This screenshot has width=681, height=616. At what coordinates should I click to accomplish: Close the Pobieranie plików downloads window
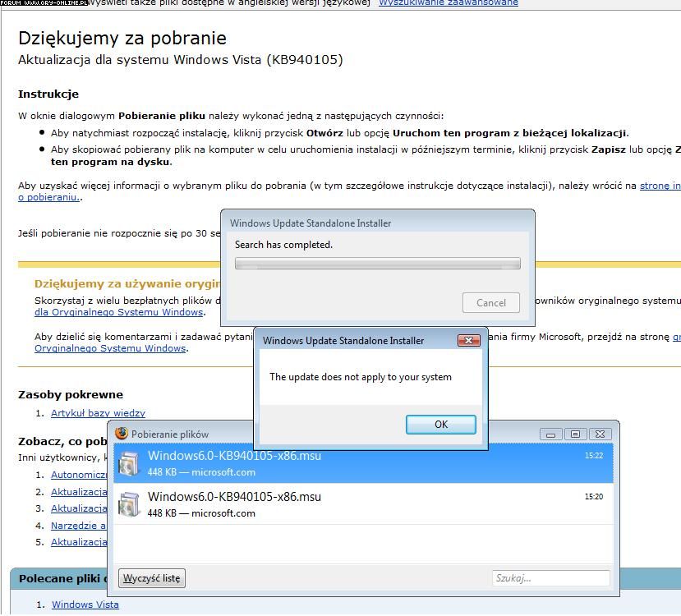coord(600,434)
